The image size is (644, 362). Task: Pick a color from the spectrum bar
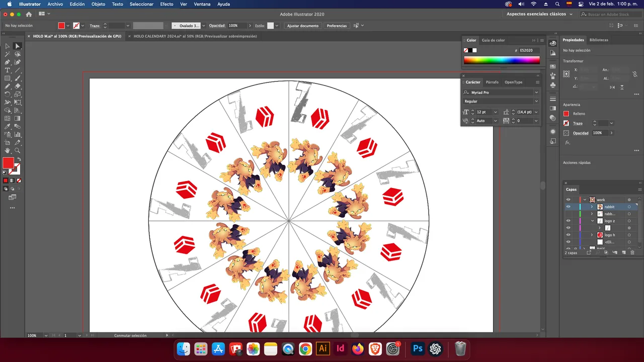(x=502, y=60)
